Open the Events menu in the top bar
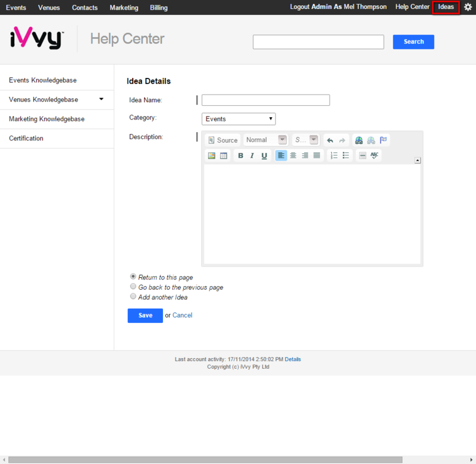The image size is (476, 464). point(16,8)
